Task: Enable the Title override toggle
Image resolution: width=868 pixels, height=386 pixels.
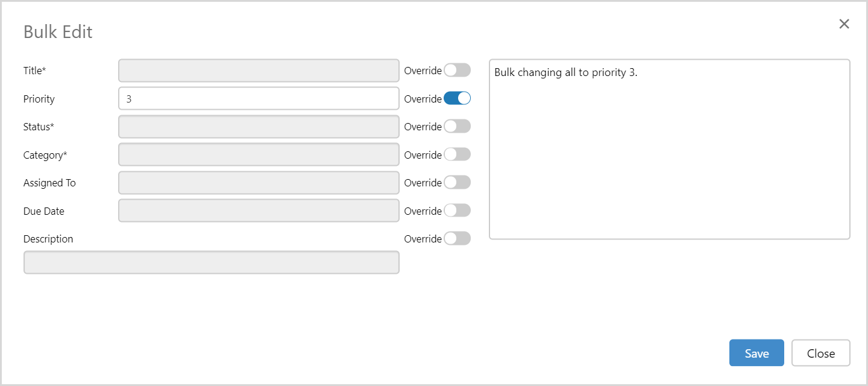Action: click(457, 71)
